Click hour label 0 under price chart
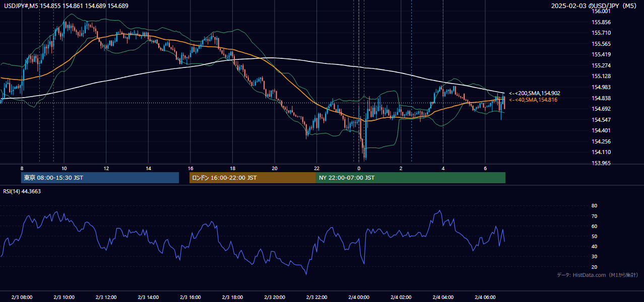644x302 pixels. [359, 168]
